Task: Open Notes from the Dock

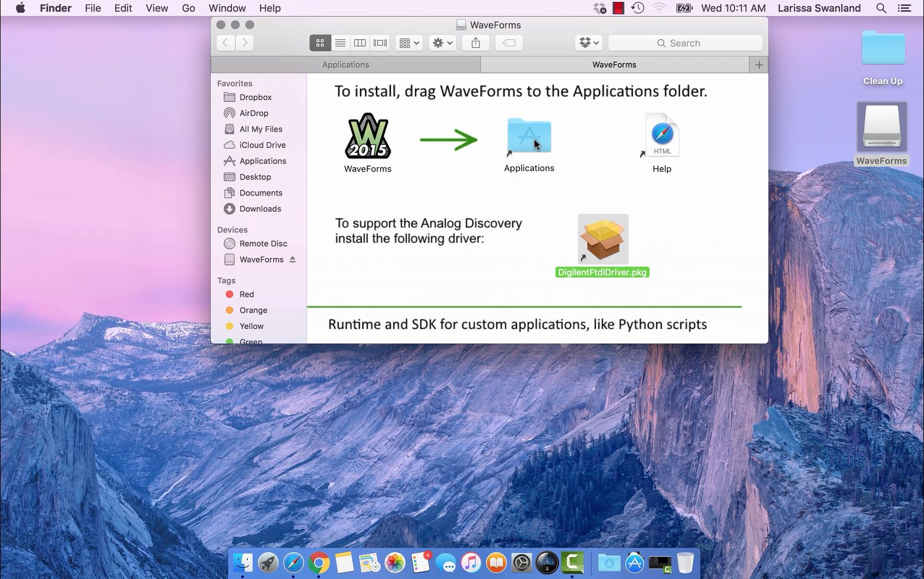Action: coord(344,562)
